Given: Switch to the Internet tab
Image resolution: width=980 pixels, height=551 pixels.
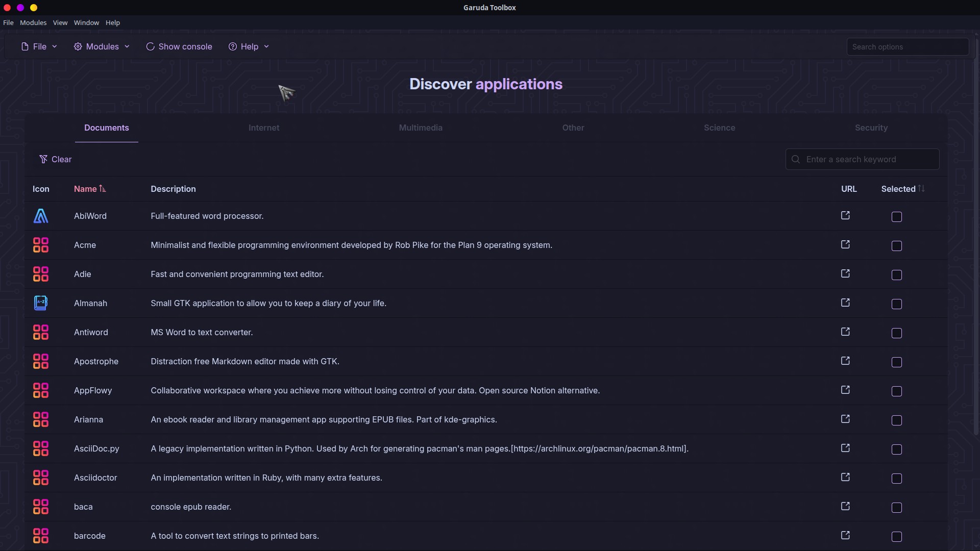Looking at the screenshot, I should 264,128.
